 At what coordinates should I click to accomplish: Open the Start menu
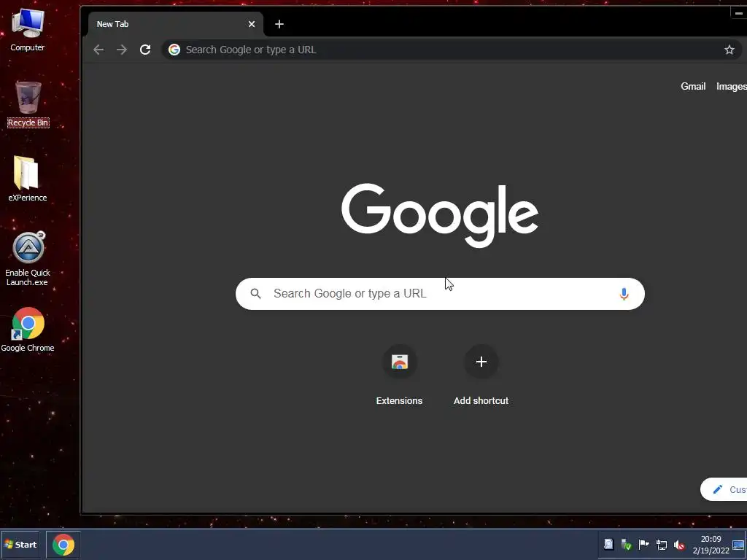[x=20, y=545]
